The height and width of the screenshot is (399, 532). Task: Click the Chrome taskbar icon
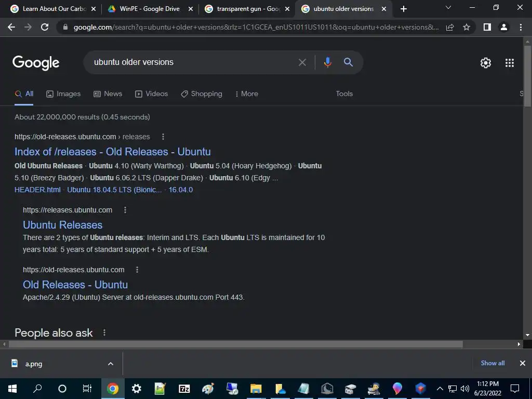click(113, 389)
